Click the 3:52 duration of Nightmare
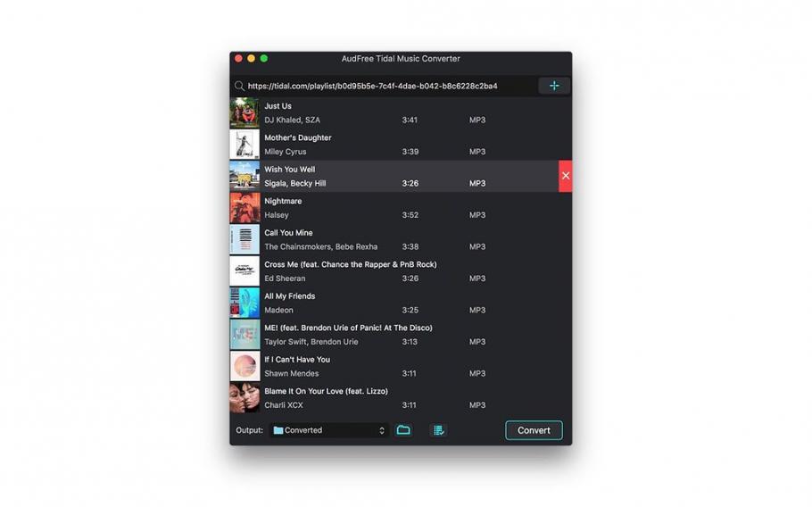This screenshot has width=812, height=507. click(x=410, y=215)
